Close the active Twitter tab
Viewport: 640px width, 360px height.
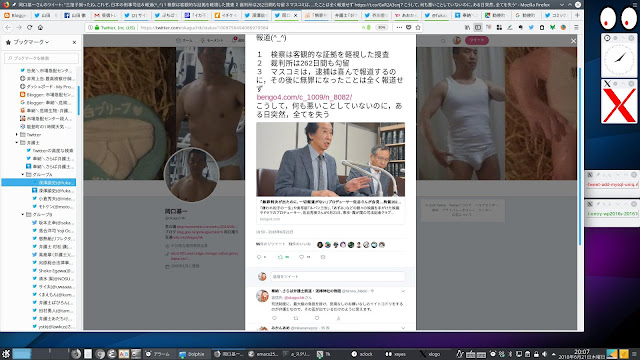[296, 16]
